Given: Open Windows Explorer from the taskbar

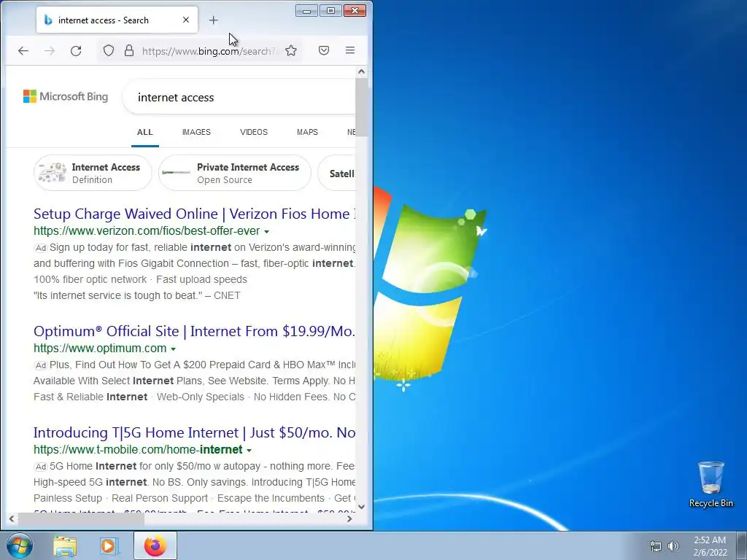Looking at the screenshot, I should point(65,546).
